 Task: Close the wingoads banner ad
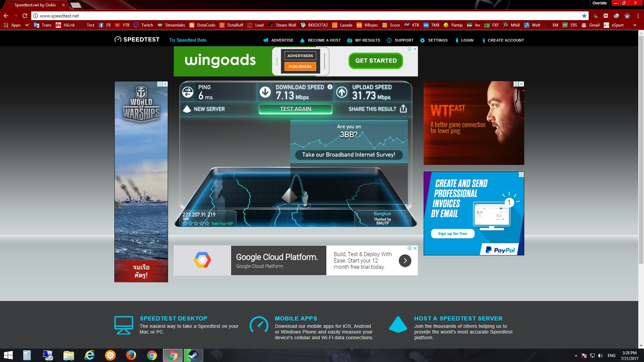(415, 49)
